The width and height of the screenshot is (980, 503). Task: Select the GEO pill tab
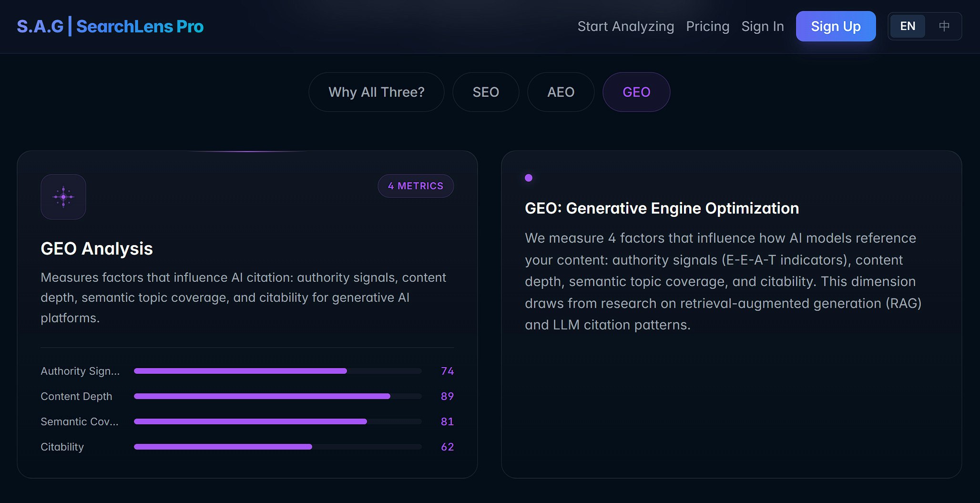pyautogui.click(x=636, y=92)
